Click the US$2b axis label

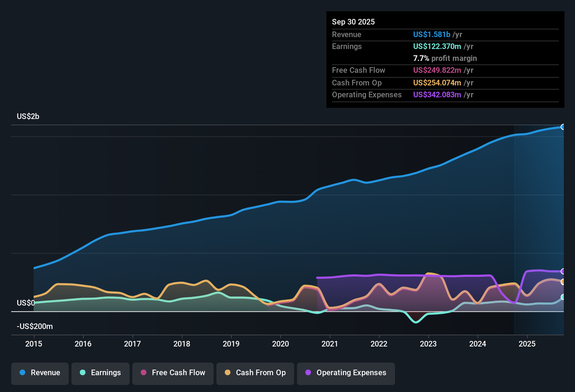[x=28, y=116]
